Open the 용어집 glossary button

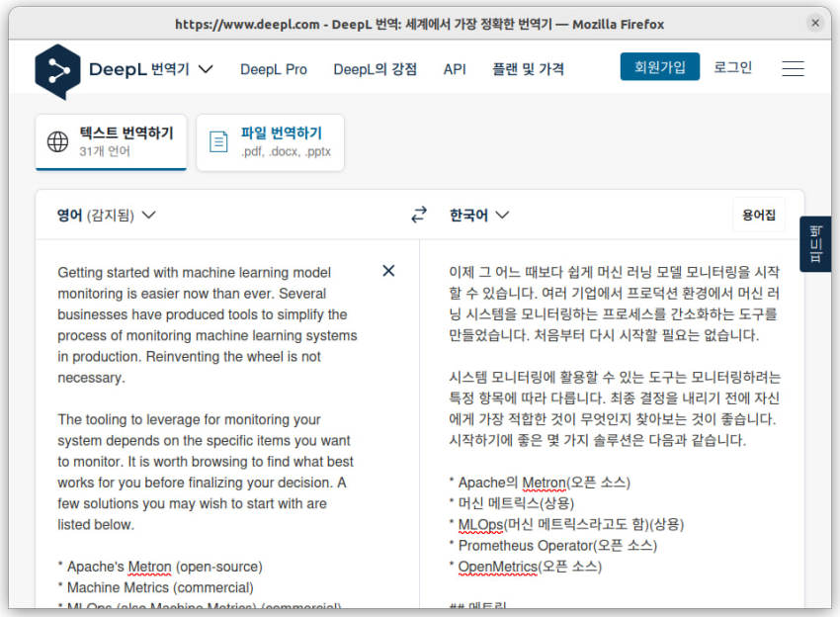coord(759,215)
